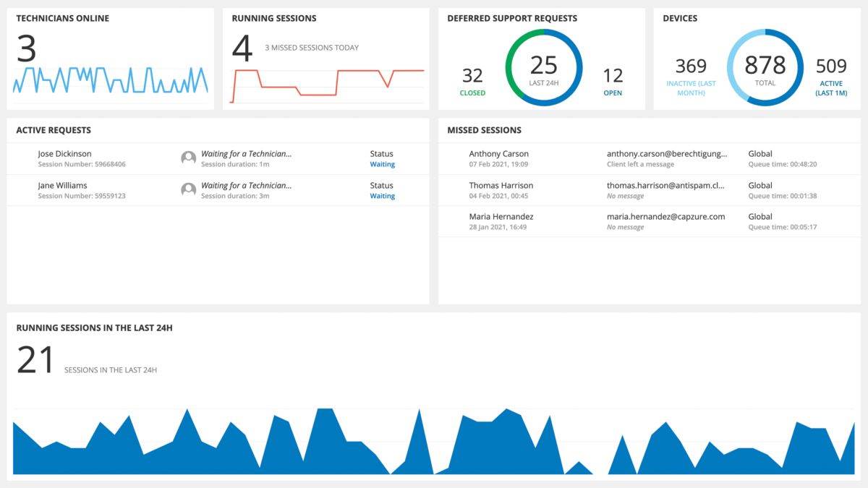This screenshot has width=868, height=488.
Task: Click Jane Williams's avatar icon
Action: [x=188, y=189]
